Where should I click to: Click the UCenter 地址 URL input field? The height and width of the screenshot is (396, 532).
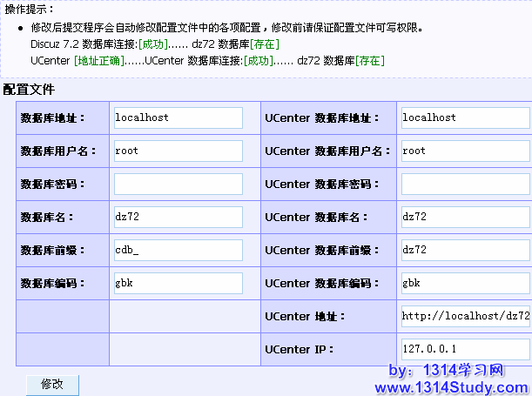point(465,317)
